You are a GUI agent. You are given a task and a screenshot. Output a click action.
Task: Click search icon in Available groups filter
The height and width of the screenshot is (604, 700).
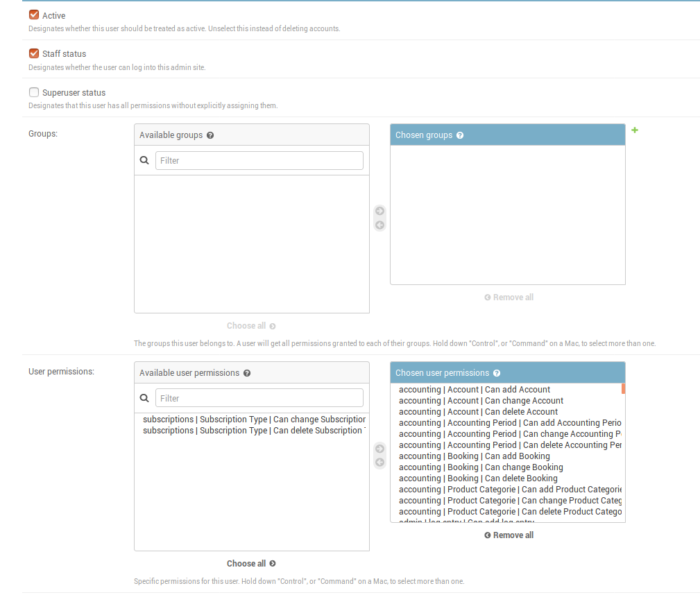144,160
